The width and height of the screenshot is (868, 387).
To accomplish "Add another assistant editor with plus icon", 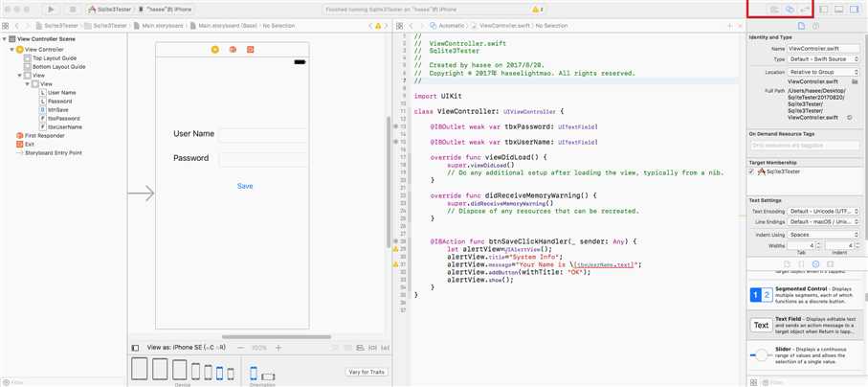I will click(x=729, y=26).
